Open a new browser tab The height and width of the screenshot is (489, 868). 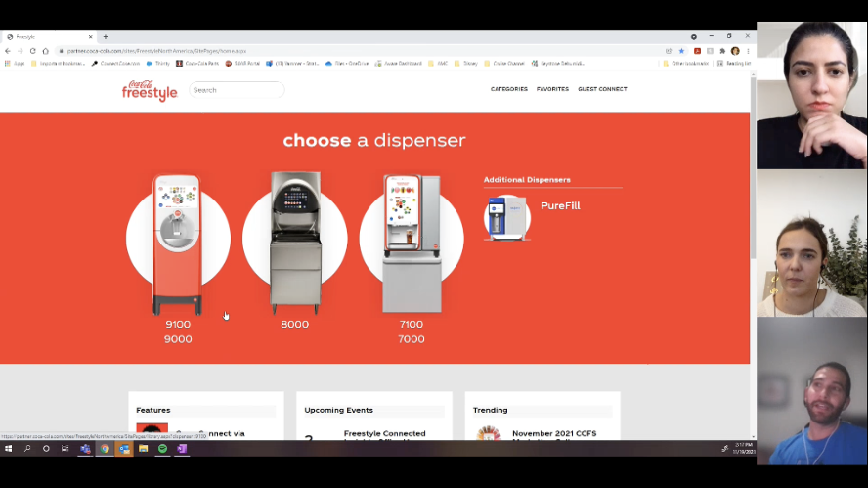click(x=106, y=37)
